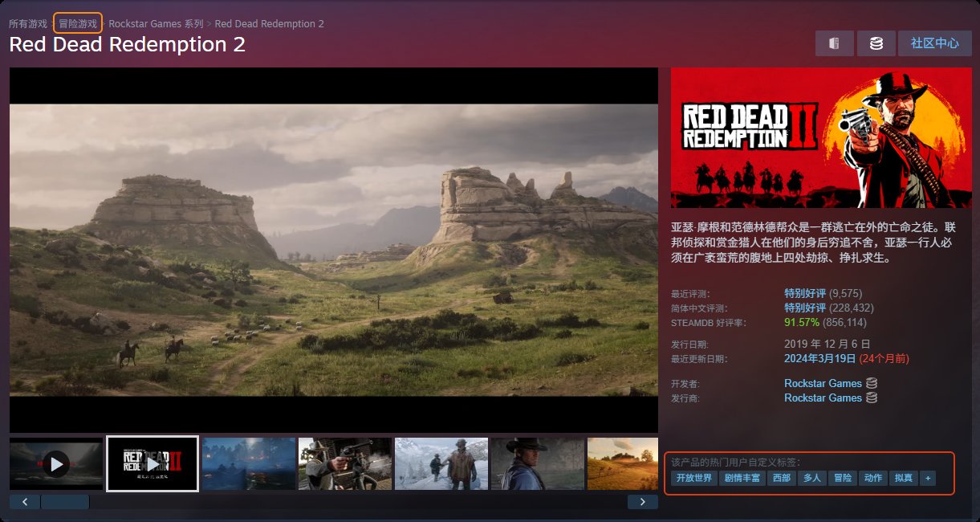Open the SteamDB database icon button in header
Viewport: 980px width, 522px height.
(876, 43)
